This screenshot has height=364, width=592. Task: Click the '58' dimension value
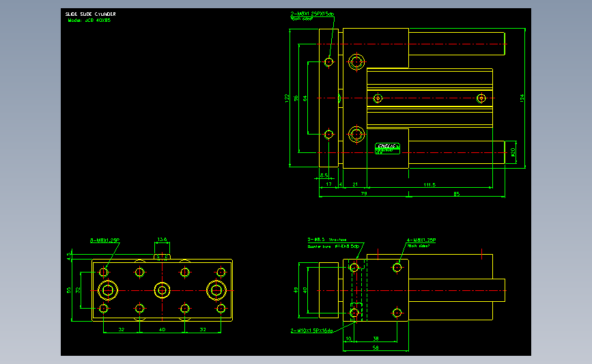pos(376,348)
